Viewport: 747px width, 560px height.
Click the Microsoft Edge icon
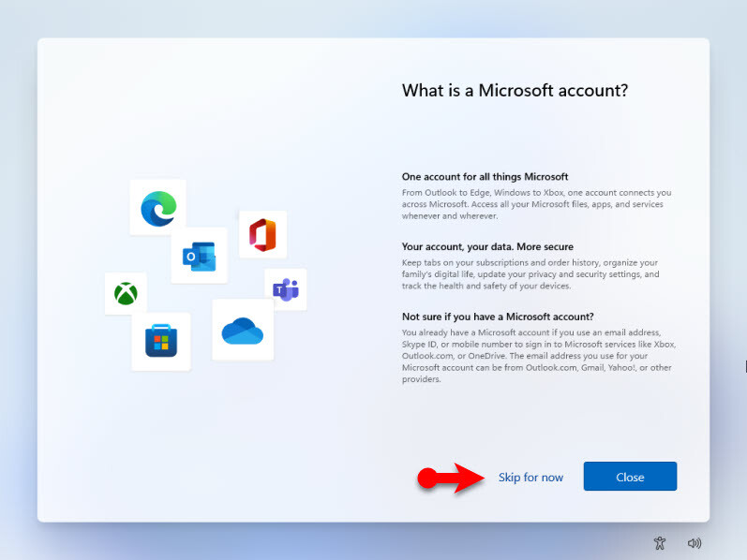click(x=157, y=207)
